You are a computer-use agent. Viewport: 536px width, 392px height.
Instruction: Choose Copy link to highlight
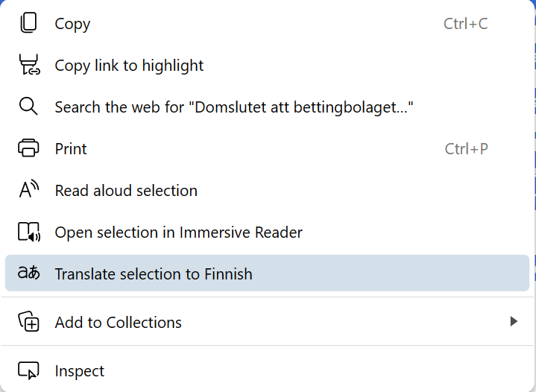pos(267,66)
